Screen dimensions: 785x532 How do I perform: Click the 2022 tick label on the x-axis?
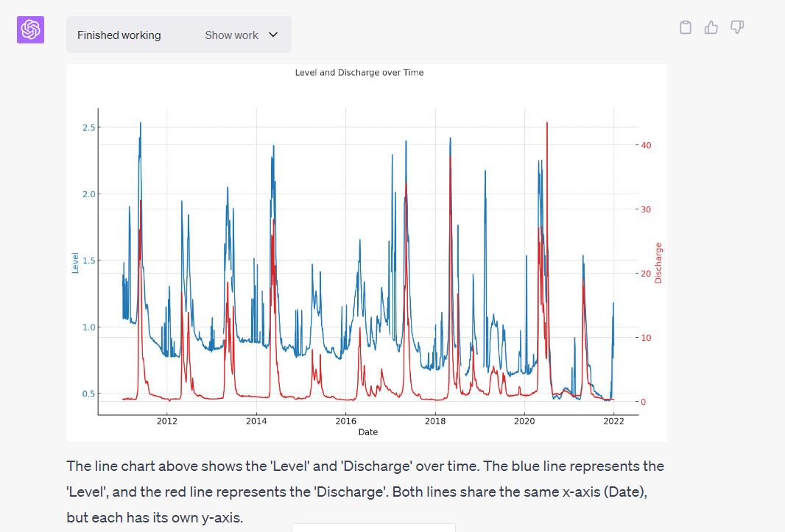[613, 422]
